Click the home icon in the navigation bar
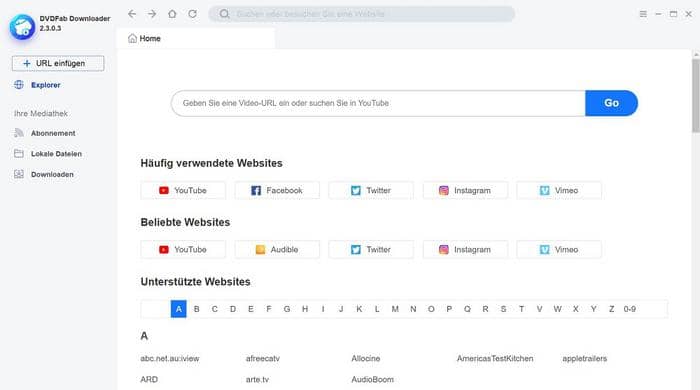Image resolution: width=700 pixels, height=390 pixels. click(x=172, y=14)
